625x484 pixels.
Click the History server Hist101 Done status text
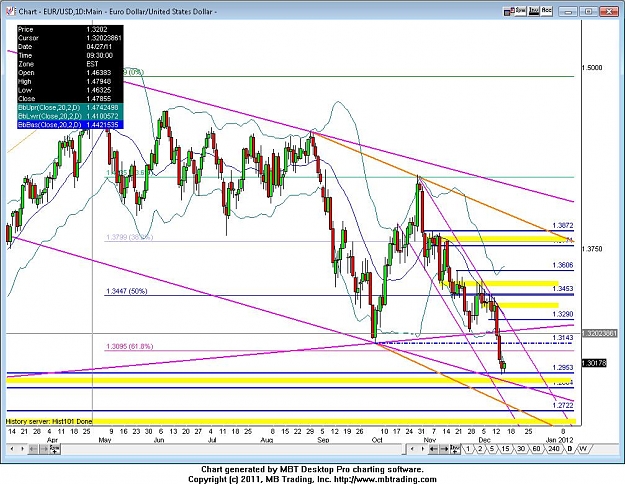pyautogui.click(x=49, y=421)
